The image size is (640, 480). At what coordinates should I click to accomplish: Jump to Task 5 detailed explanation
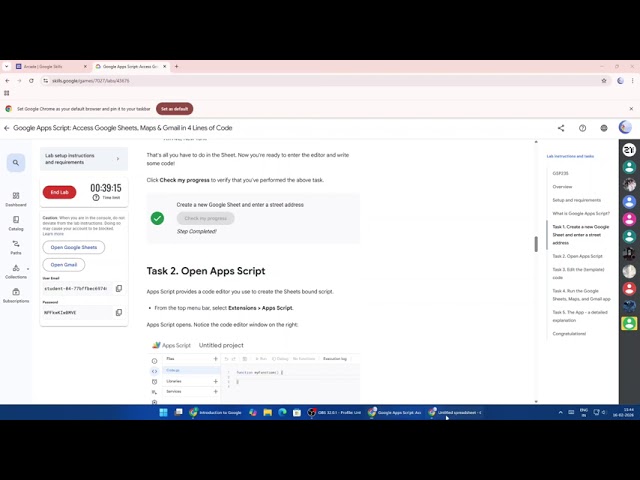[x=580, y=316]
